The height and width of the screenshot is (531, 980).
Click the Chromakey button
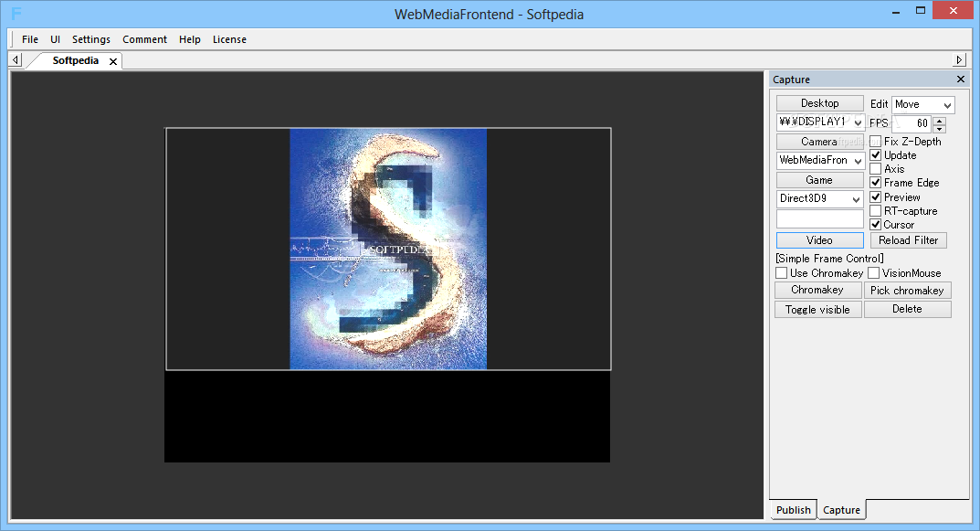(817, 291)
